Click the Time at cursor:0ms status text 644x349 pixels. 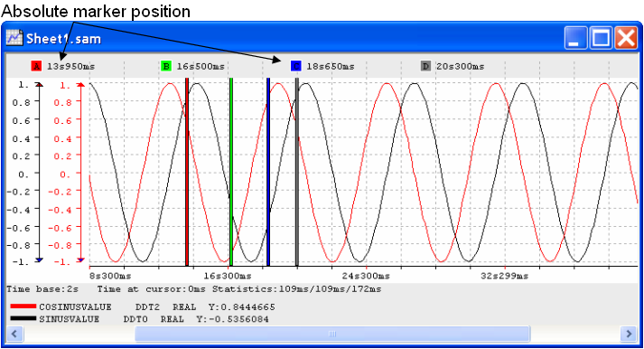151,289
